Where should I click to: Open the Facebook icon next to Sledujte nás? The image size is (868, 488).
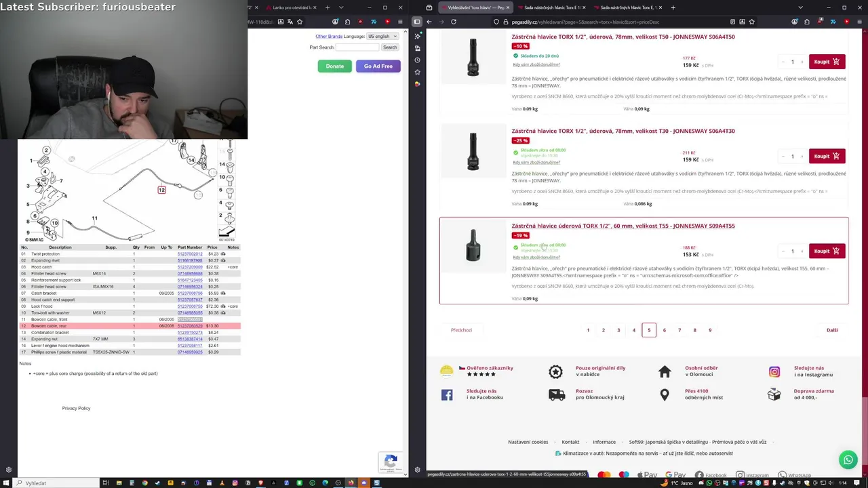[447, 394]
